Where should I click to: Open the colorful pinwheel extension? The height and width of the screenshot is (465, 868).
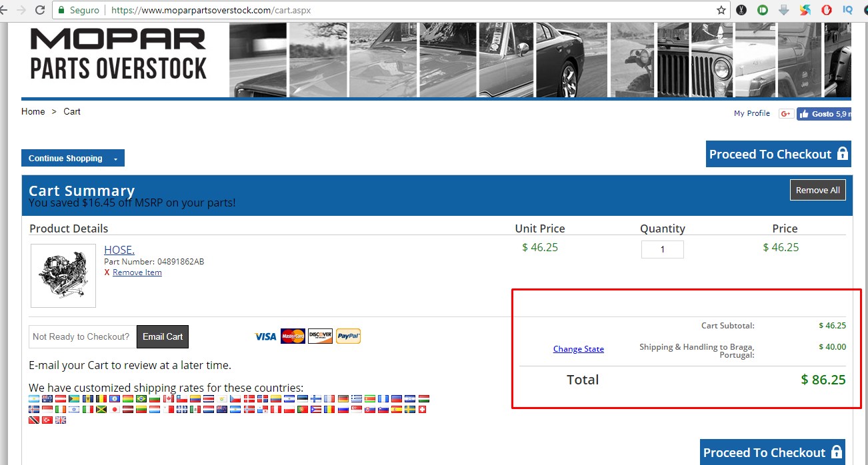[805, 10]
